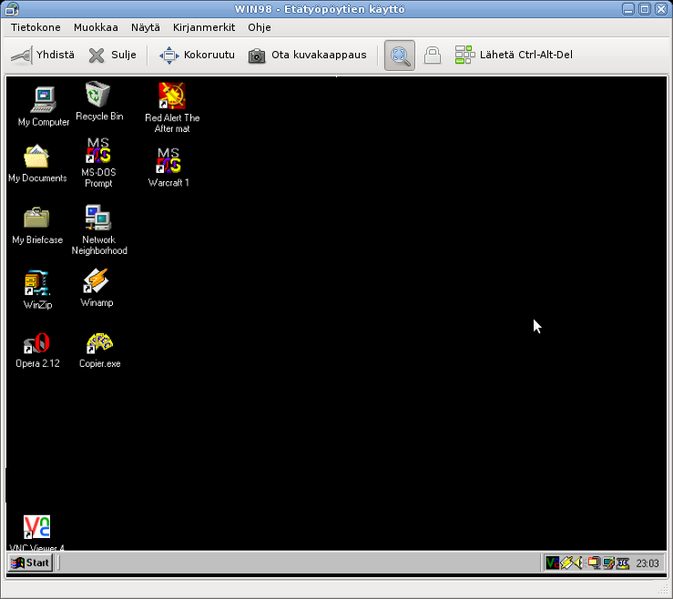Screen dimensions: 673x599
Task: Toggle the zoom scaling magnifier button
Action: (400, 56)
